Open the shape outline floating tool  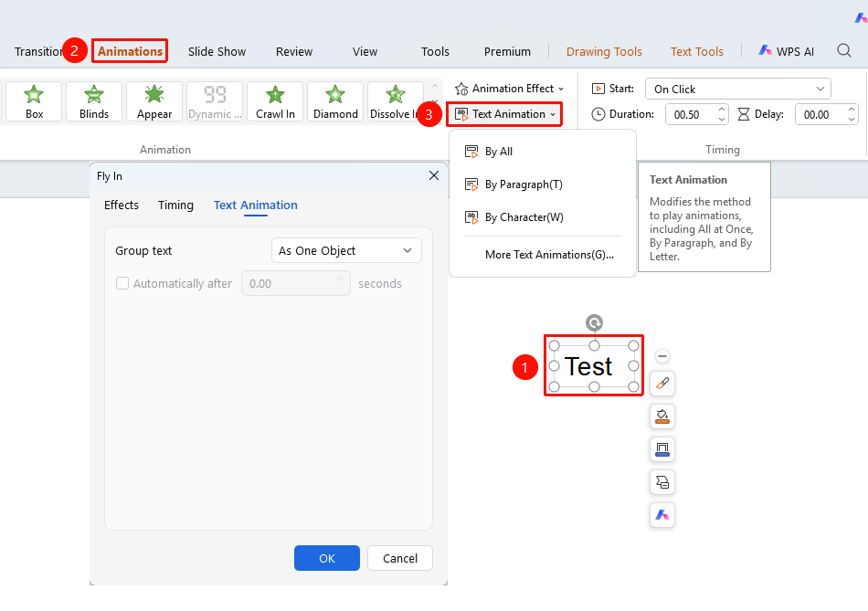(662, 448)
